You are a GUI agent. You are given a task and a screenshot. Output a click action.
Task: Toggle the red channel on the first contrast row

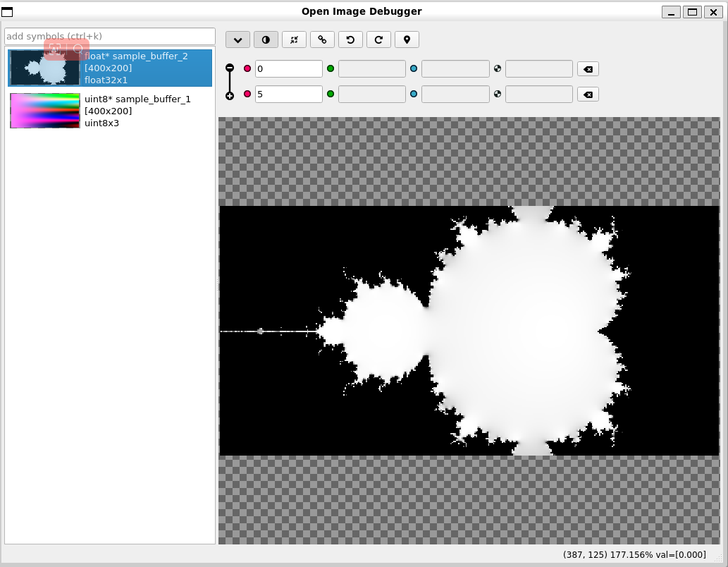pos(247,68)
